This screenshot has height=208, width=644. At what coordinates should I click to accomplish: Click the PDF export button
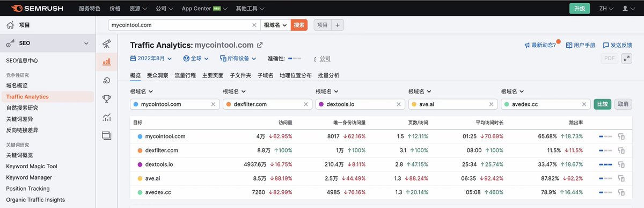pyautogui.click(x=609, y=59)
